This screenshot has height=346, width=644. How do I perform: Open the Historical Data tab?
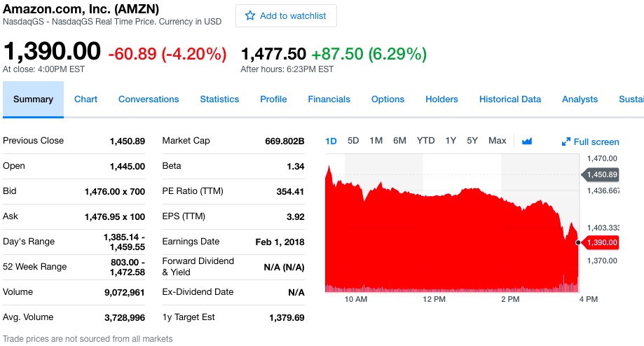click(x=509, y=99)
